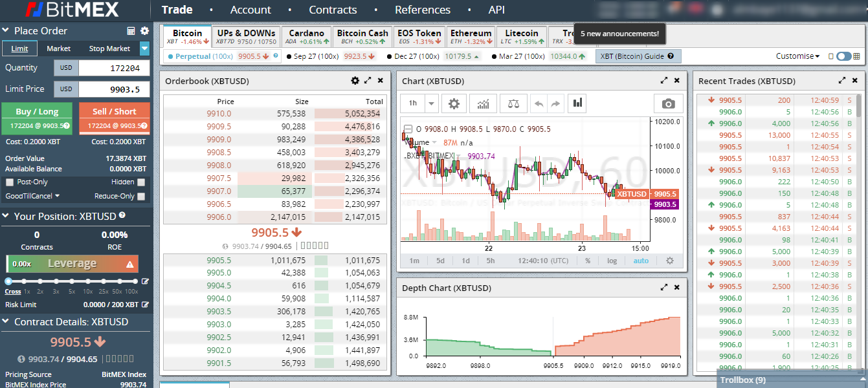Image resolution: width=868 pixels, height=388 pixels.
Task: Open Place Order settings gear
Action: [144, 31]
